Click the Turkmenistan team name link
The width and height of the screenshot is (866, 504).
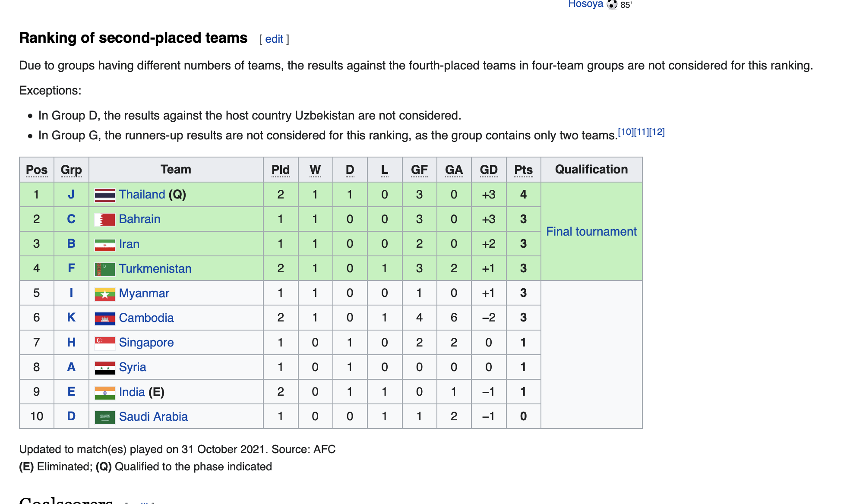coord(155,269)
